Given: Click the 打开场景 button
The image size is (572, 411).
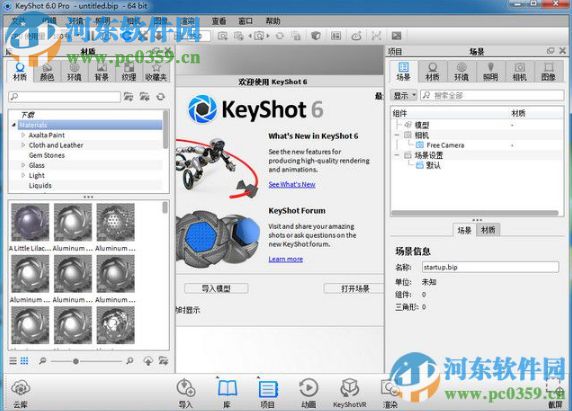Looking at the screenshot, I should (x=355, y=288).
